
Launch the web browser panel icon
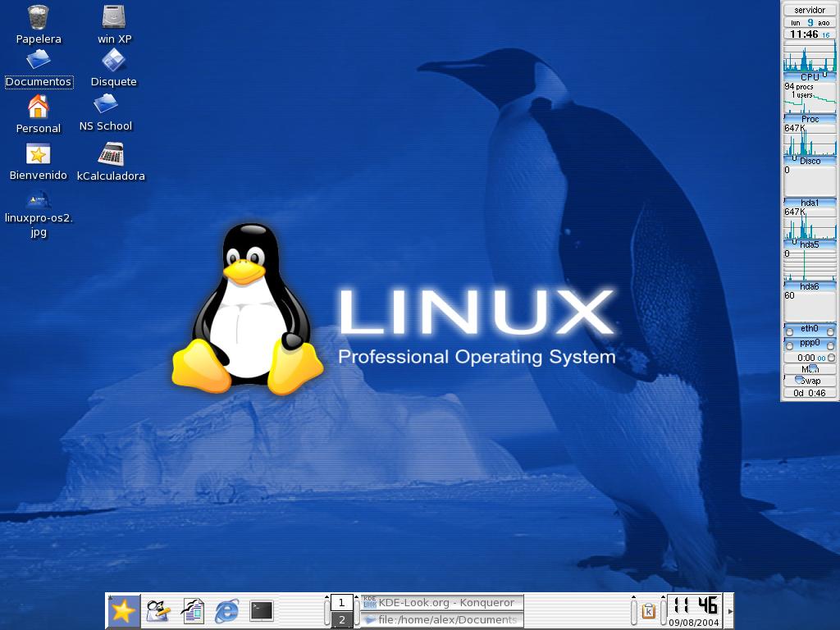coord(227,611)
